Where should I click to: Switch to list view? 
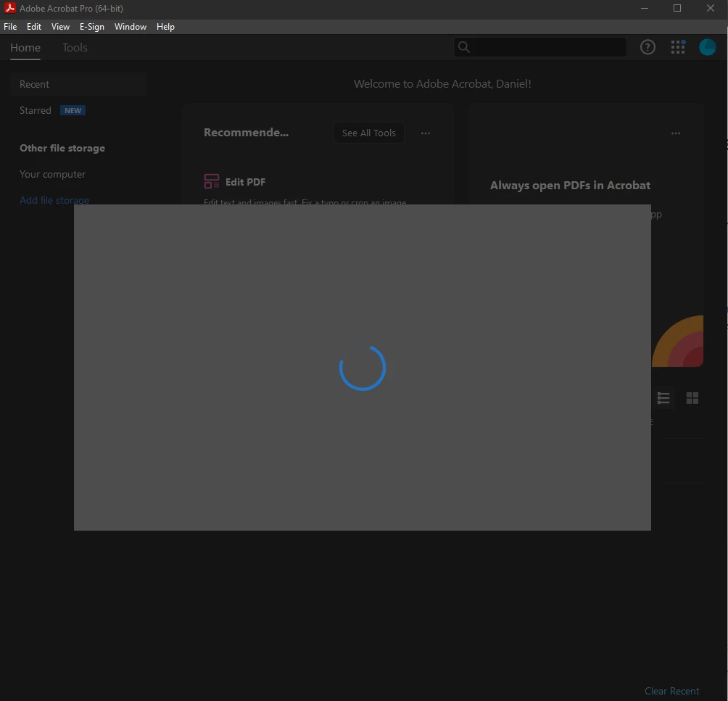(663, 398)
